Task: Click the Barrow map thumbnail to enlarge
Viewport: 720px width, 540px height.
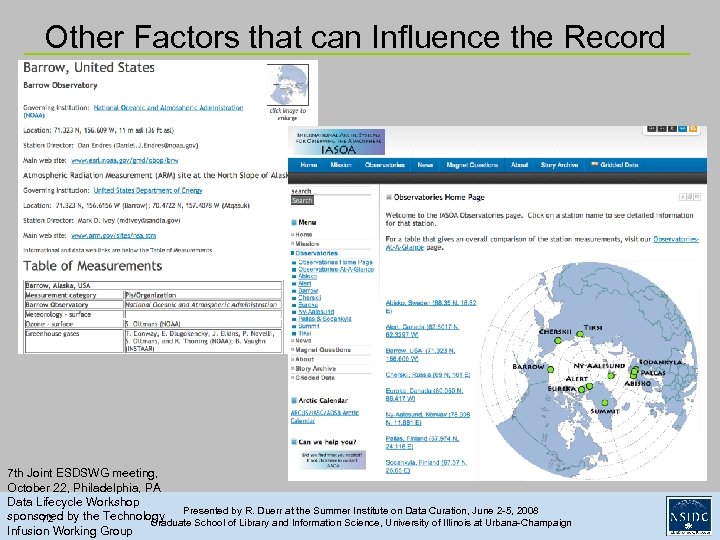Action: pyautogui.click(x=288, y=85)
